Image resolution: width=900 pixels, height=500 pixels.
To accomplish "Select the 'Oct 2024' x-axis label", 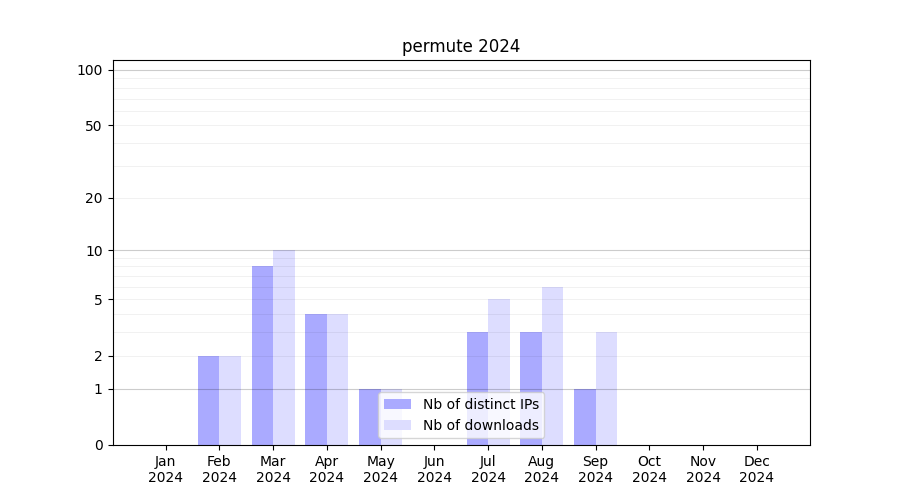I will pyautogui.click(x=649, y=469).
